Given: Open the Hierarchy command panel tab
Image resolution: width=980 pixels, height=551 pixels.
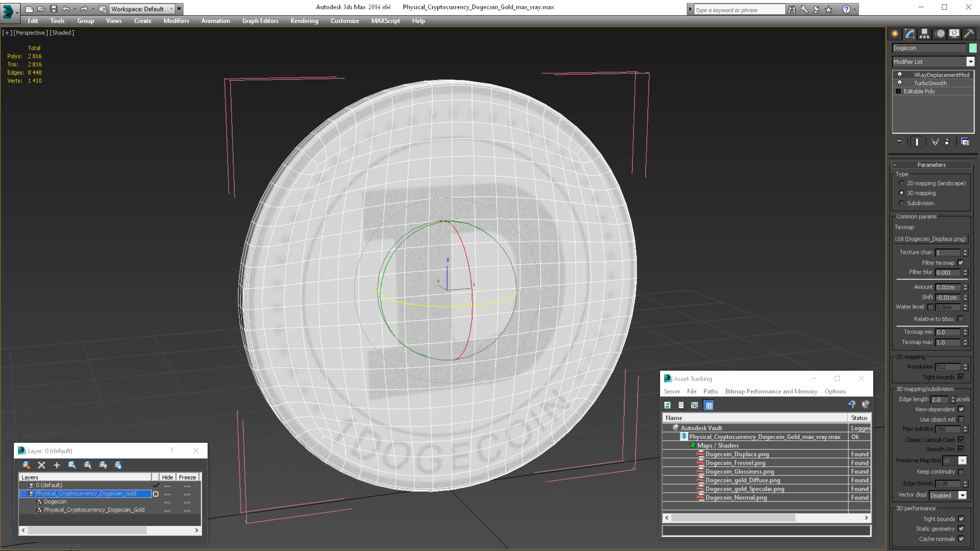Looking at the screenshot, I should (925, 34).
